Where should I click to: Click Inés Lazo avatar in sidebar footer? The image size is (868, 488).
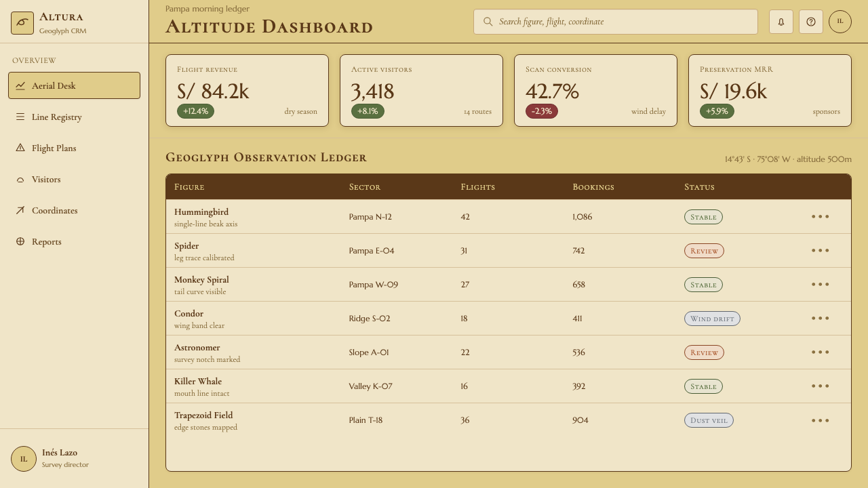(x=24, y=459)
